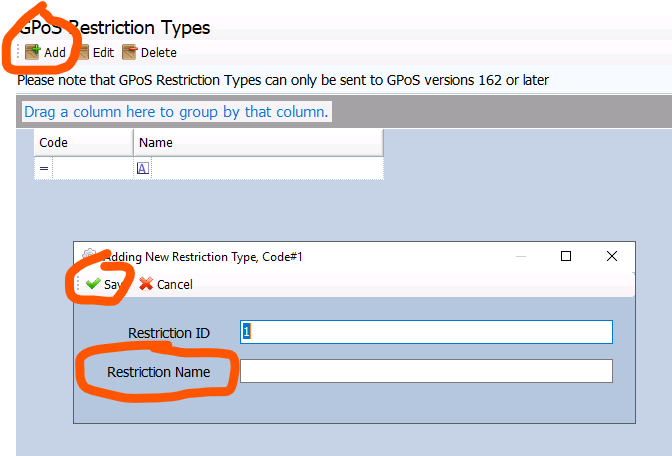Image resolution: width=672 pixels, height=456 pixels.
Task: Click the red Cancel cross icon
Action: [146, 284]
